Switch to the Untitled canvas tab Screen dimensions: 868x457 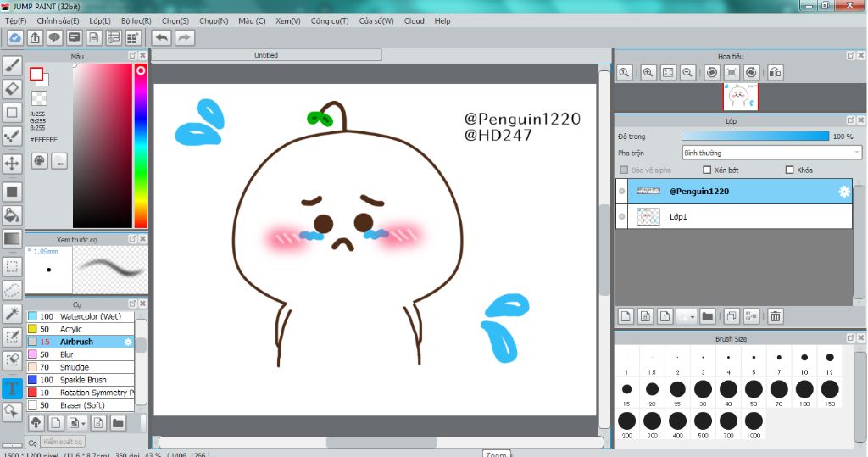point(266,55)
